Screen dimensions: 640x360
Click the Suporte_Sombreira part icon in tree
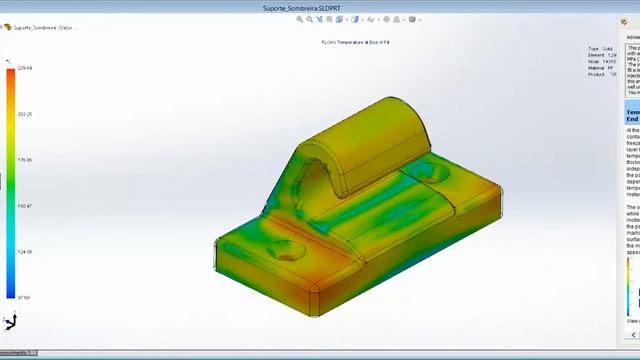coord(8,27)
